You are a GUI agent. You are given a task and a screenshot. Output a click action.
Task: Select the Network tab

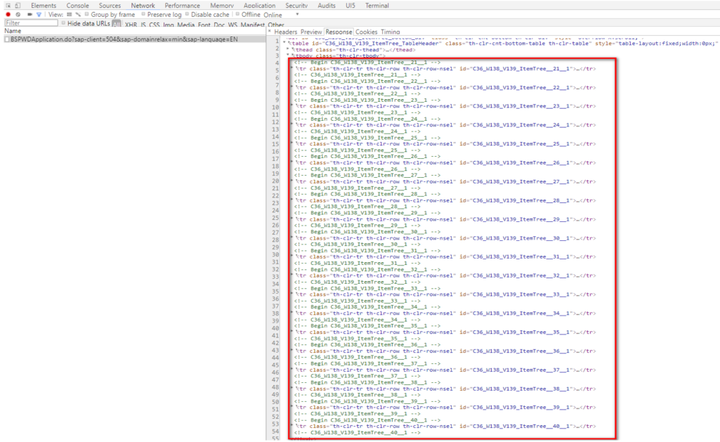coord(143,6)
